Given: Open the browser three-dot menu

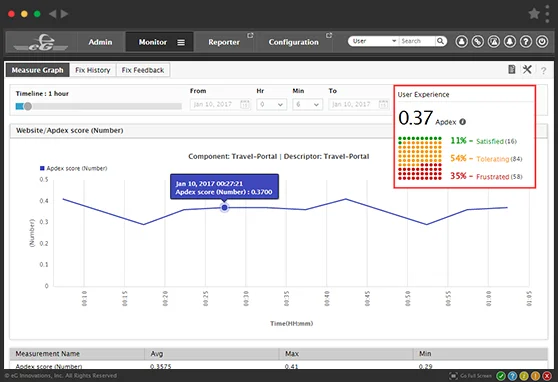Looking at the screenshot, I should [547, 14].
